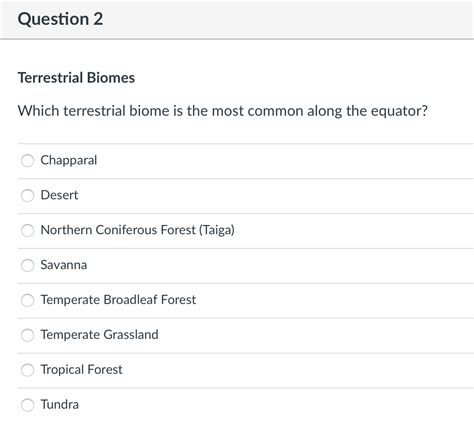Screen dimensions: 474x428
Task: Click the Chapparal answer label
Action: pos(69,160)
